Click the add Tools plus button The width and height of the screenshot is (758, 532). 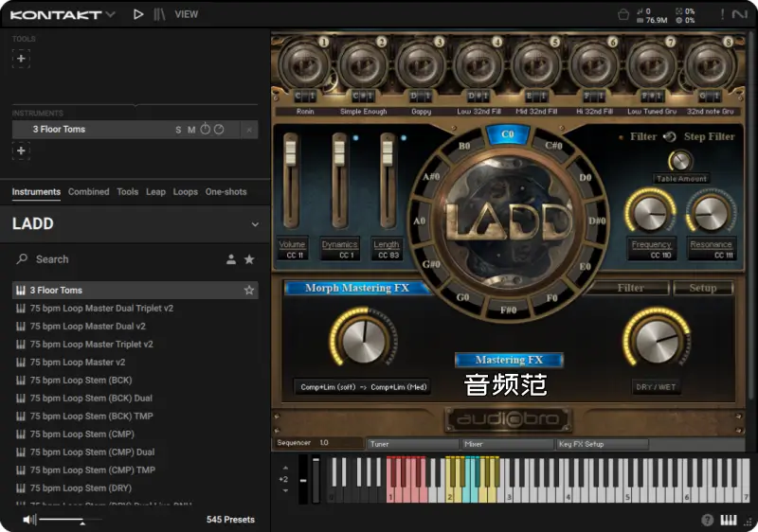(x=21, y=59)
